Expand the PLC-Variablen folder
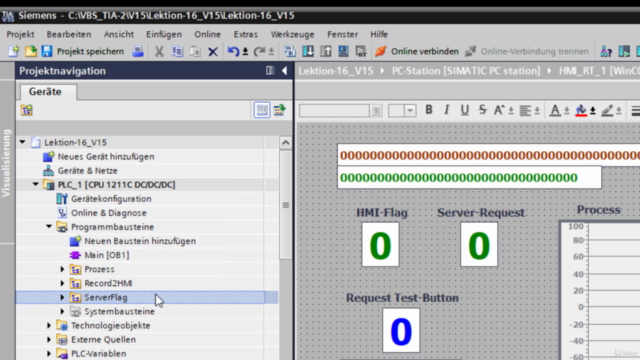 tap(49, 353)
